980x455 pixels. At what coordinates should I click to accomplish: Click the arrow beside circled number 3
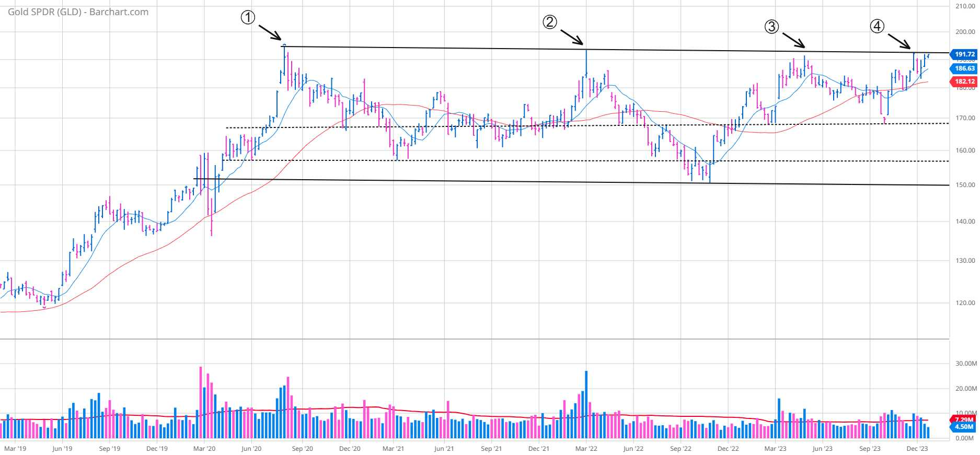click(x=793, y=40)
